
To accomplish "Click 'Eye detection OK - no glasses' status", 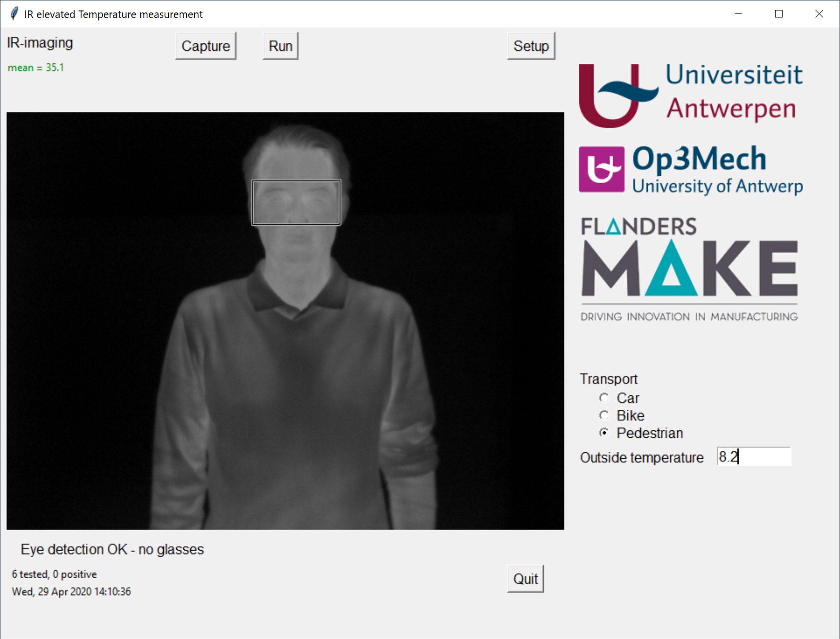I will (112, 549).
